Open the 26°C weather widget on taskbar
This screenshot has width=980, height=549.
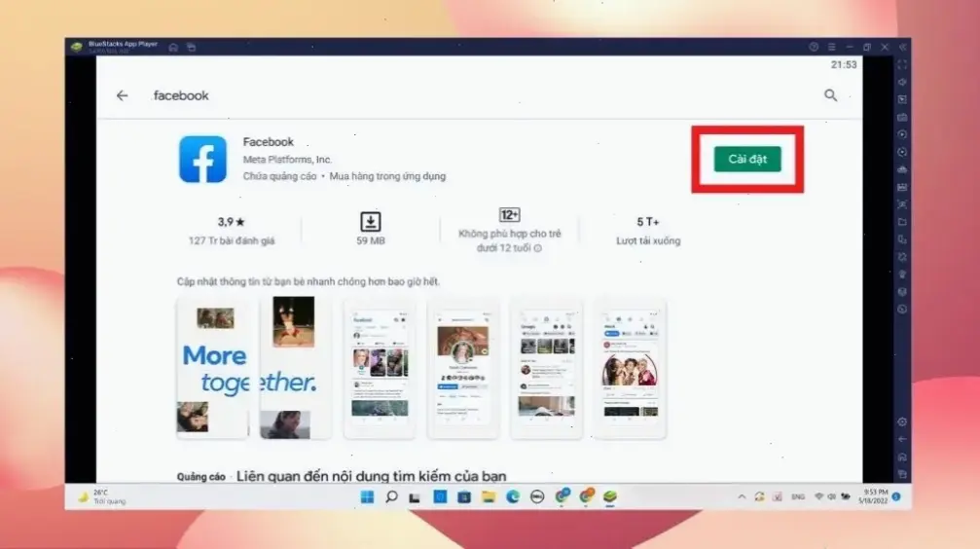point(102,497)
